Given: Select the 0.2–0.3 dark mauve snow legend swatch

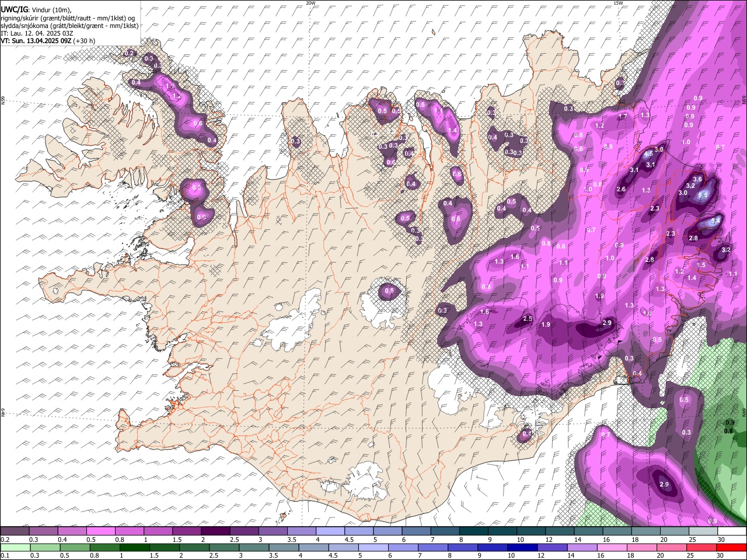Looking at the screenshot, I should [15, 531].
